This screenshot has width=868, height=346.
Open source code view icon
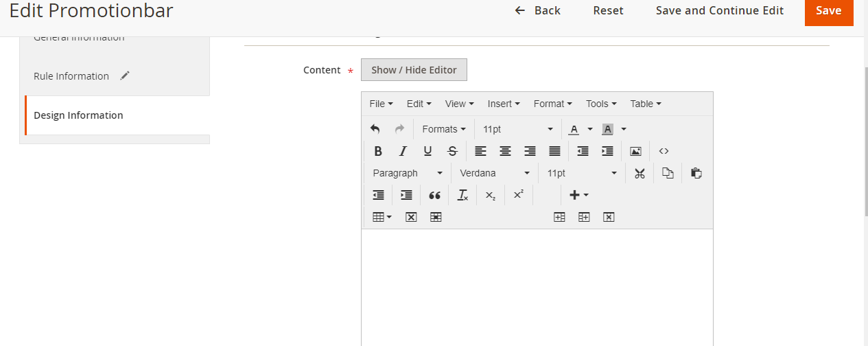point(664,151)
